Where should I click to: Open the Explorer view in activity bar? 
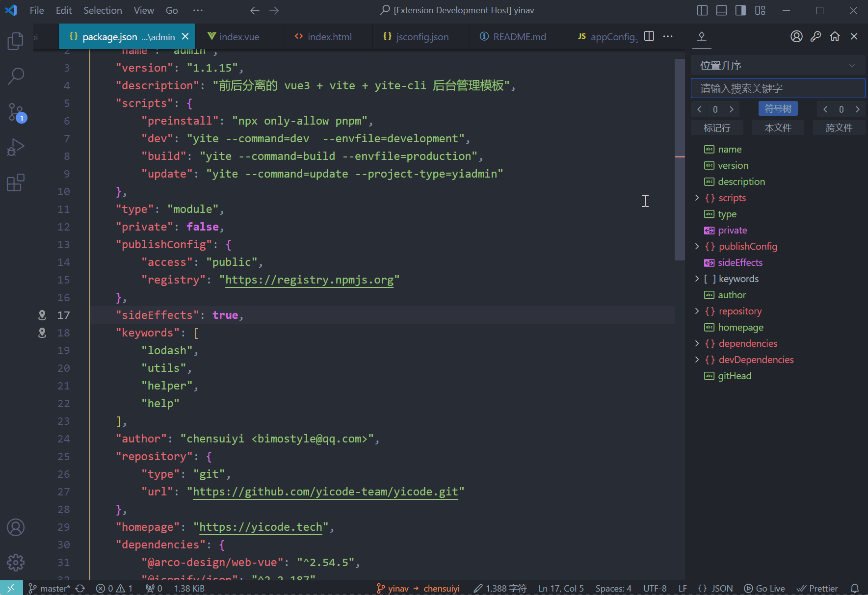point(16,41)
